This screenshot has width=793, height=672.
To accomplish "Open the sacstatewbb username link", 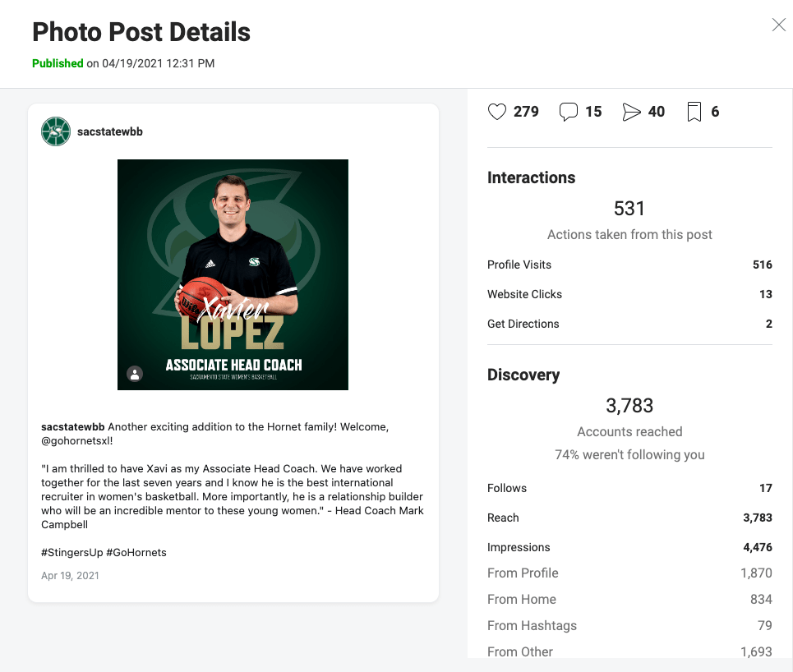I will click(x=110, y=131).
